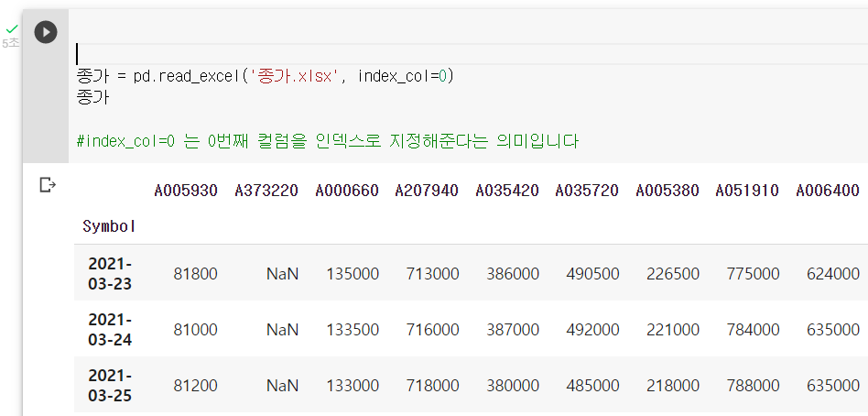Click cell value 135000
This screenshot has height=416, width=868.
click(x=353, y=274)
